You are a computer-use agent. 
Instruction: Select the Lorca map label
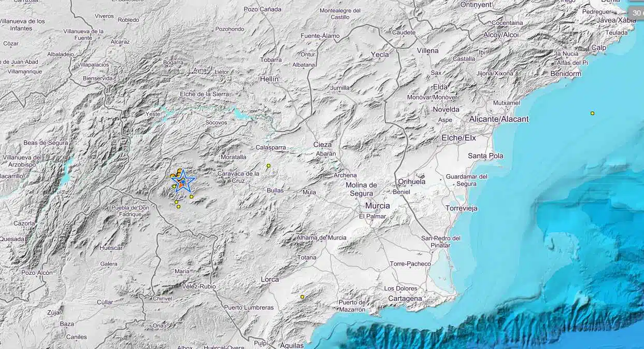pyautogui.click(x=270, y=280)
